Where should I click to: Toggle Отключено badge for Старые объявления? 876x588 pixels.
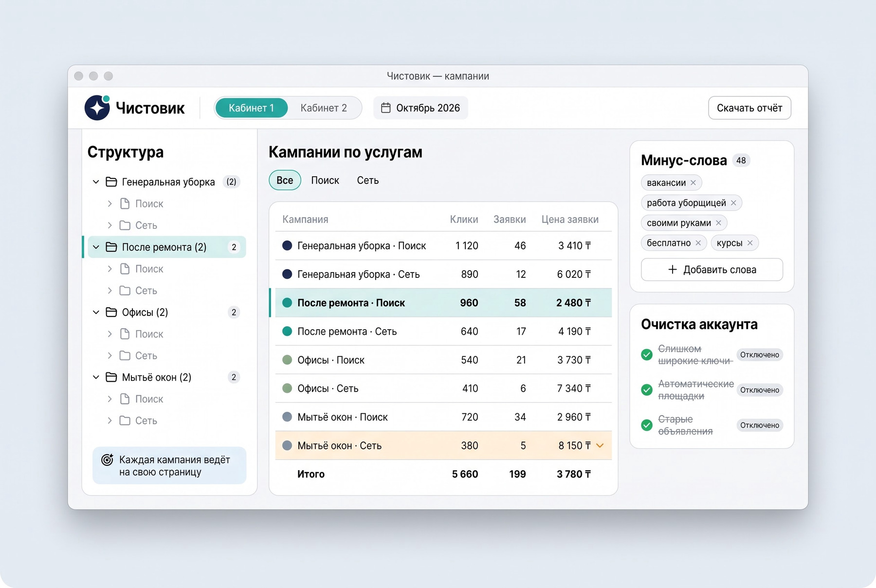(760, 425)
